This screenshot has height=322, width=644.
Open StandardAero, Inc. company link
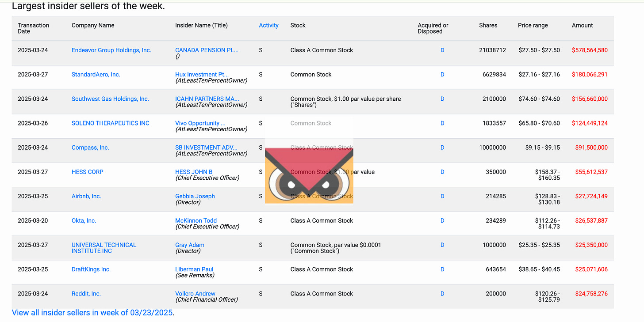point(96,75)
